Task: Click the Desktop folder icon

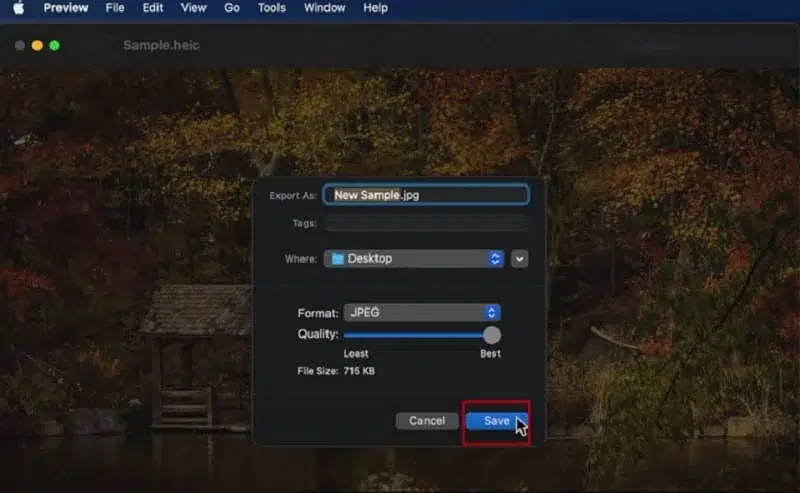Action: 338,259
